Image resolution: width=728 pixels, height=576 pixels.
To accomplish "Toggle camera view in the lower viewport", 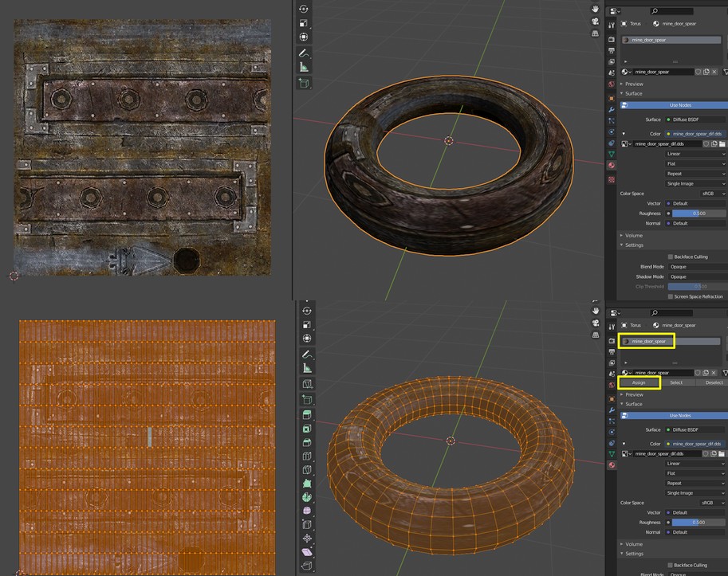I will [595, 323].
